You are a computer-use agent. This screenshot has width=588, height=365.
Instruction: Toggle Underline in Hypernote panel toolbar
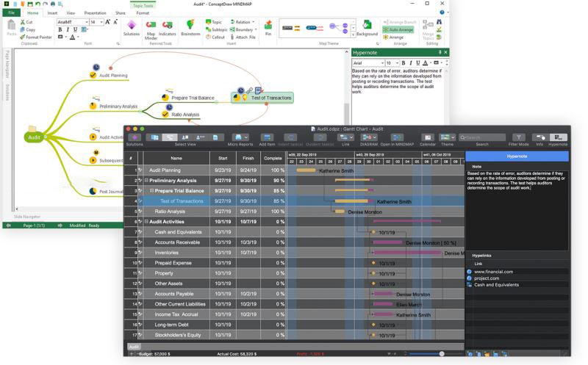(417, 63)
